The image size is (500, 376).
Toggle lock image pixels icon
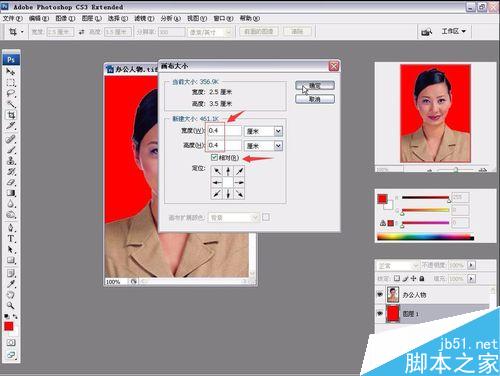[405, 278]
